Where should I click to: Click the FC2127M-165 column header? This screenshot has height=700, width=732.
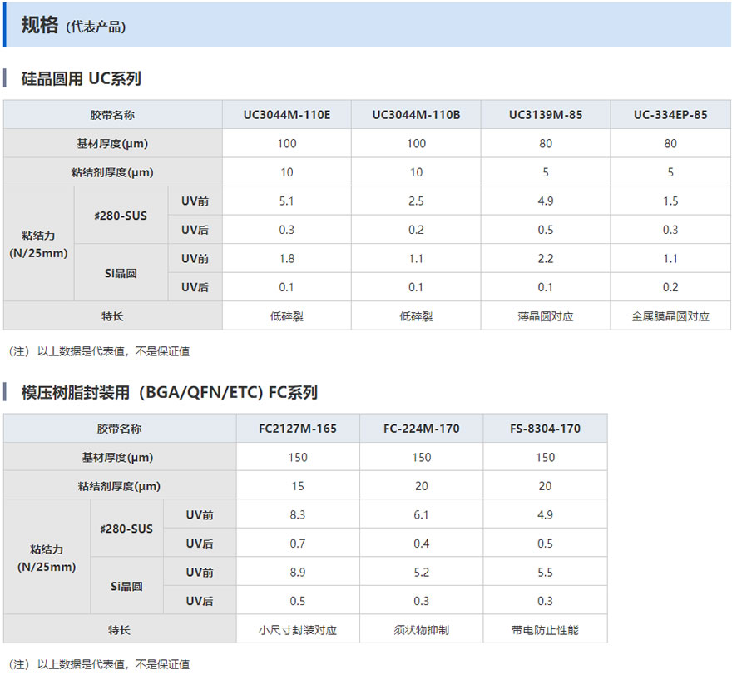pos(298,429)
